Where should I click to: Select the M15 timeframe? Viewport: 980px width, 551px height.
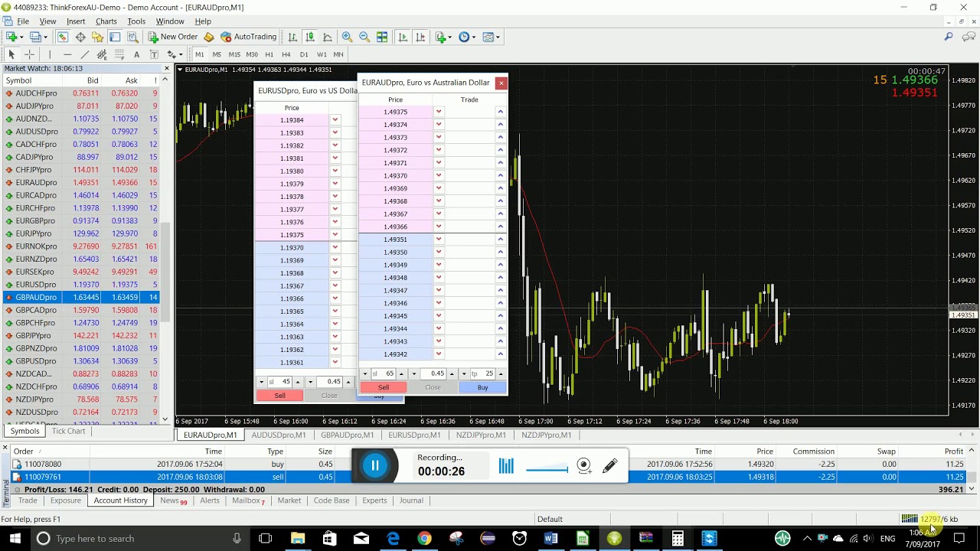[x=234, y=54]
